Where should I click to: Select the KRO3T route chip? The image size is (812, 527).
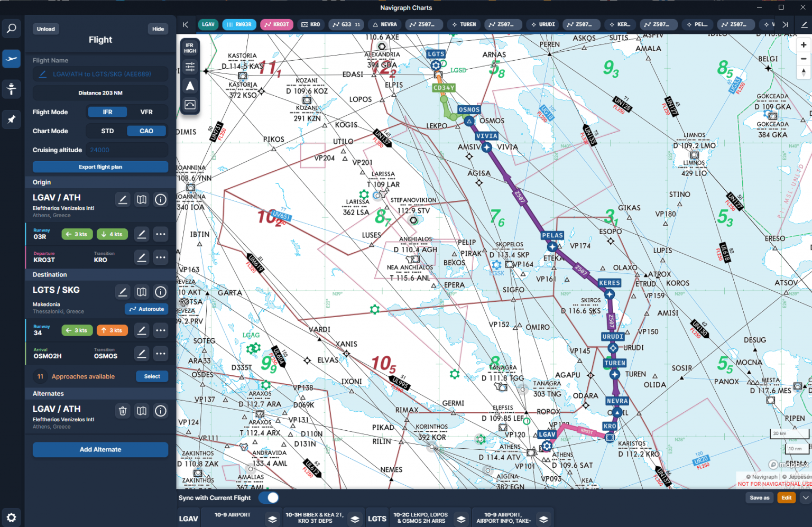point(276,24)
